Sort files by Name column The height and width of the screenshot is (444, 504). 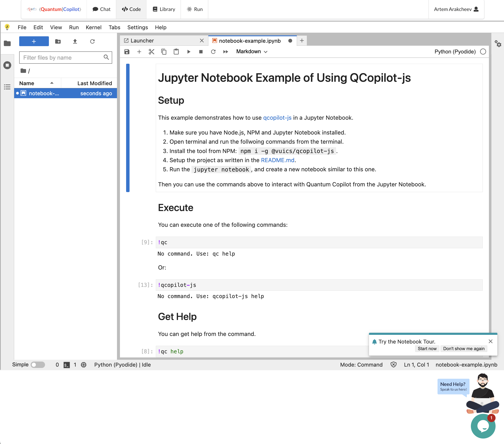coord(37,83)
